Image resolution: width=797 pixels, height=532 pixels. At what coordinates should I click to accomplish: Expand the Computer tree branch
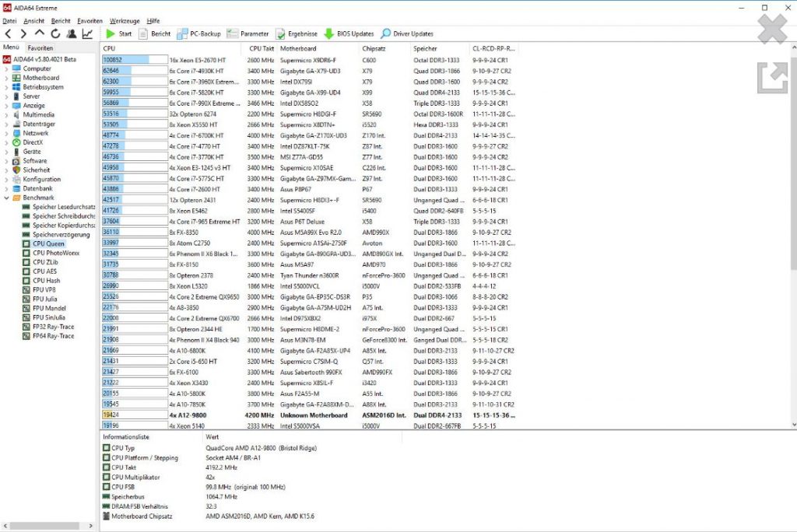[x=7, y=68]
